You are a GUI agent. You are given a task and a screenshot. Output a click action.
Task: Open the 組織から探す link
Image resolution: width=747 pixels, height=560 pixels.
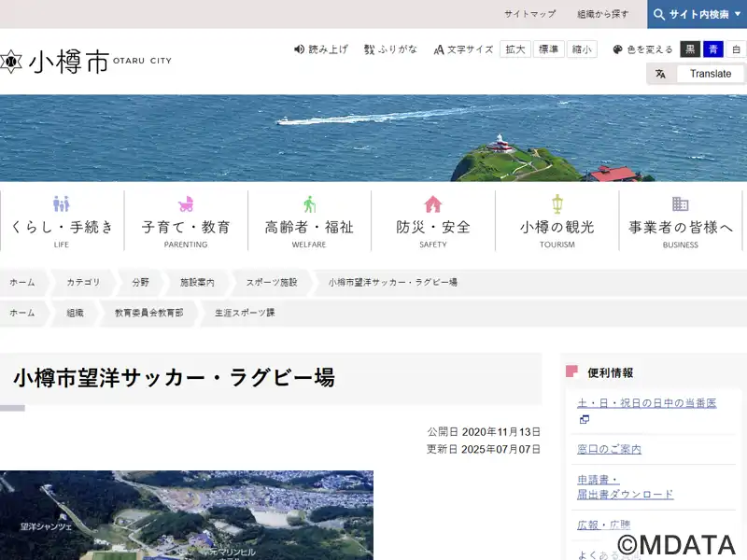(x=602, y=14)
